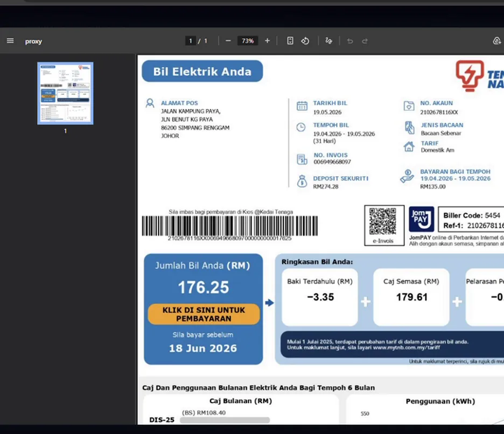Click the redo arrow in the toolbar
This screenshot has height=434, width=504.
click(365, 41)
